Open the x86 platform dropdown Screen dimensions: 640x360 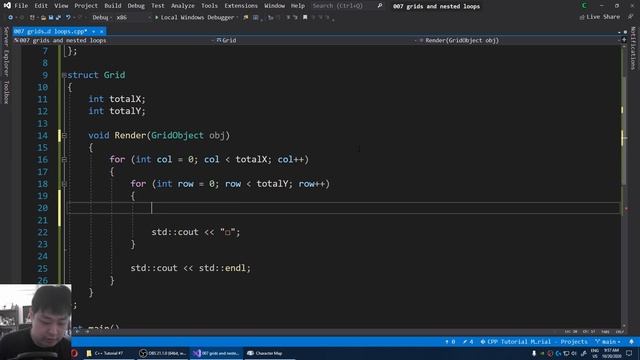[x=133, y=18]
